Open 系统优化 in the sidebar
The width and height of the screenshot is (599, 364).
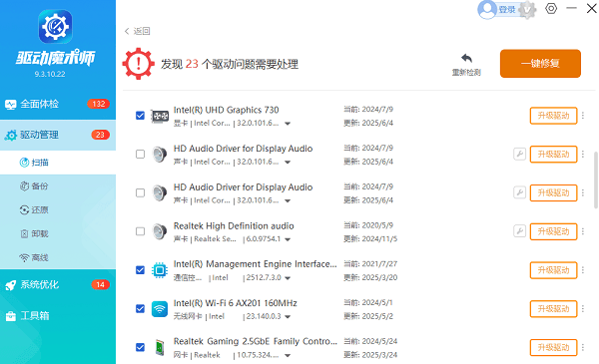(x=58, y=284)
